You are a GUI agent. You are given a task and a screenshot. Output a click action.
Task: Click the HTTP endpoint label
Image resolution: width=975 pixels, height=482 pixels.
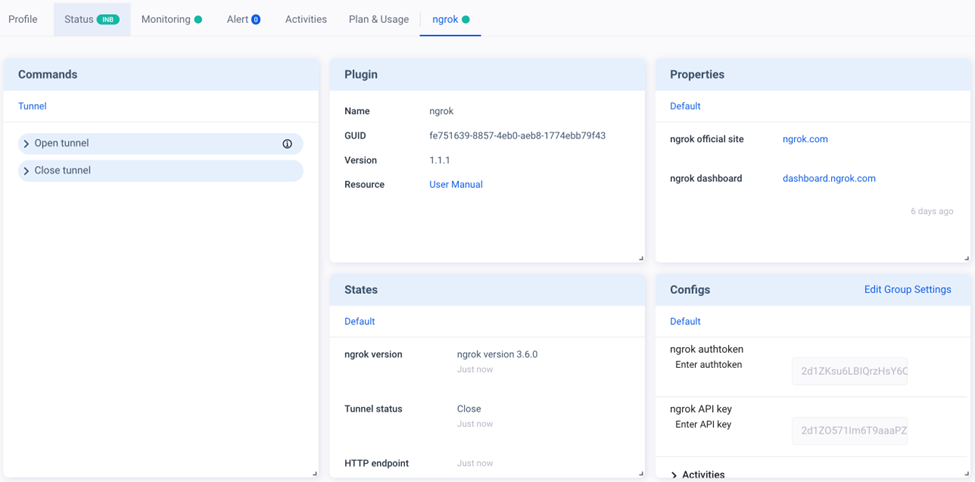376,463
